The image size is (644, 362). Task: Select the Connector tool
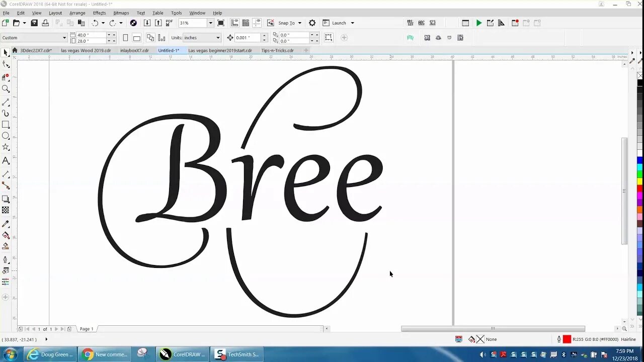point(6,186)
